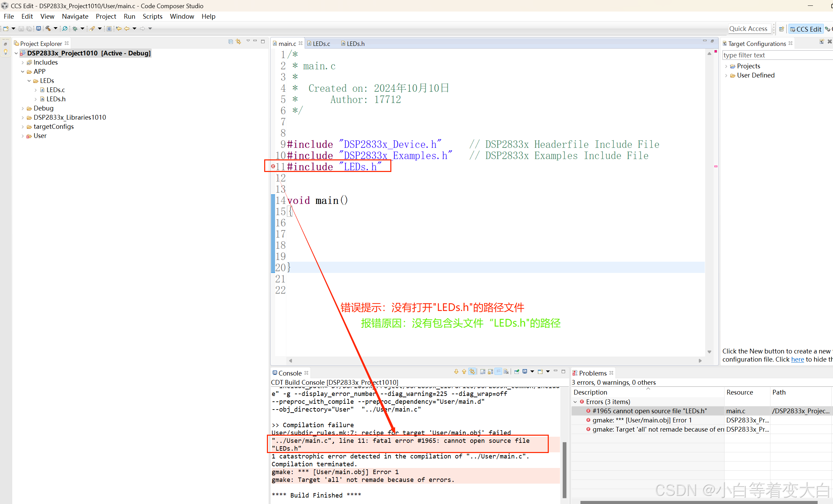833x504 pixels.
Task: Click the Target Configurations filter text field
Action: (x=775, y=55)
